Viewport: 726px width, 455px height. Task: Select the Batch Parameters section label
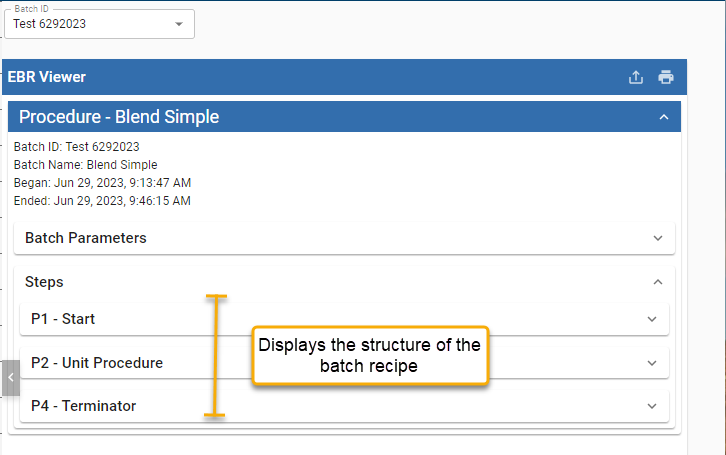coord(86,238)
